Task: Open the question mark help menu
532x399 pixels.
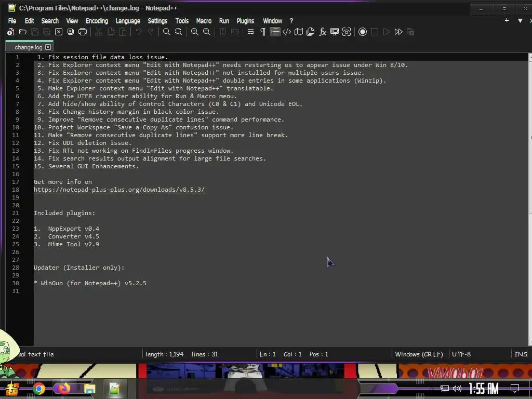Action: (291, 21)
